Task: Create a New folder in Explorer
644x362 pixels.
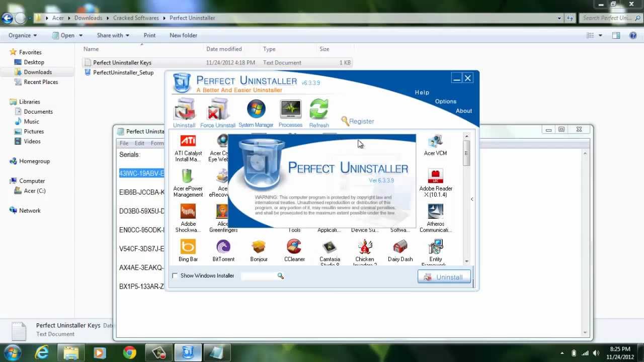Action: 183,35
